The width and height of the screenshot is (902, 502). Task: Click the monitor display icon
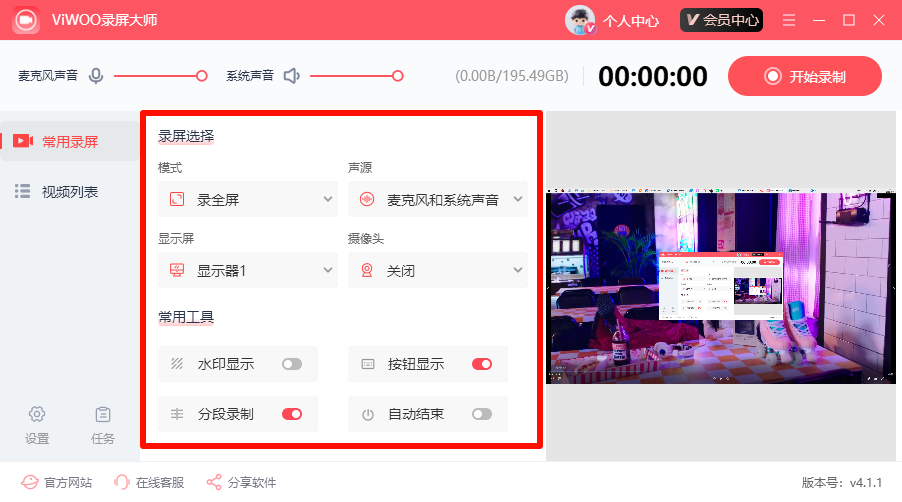(x=177, y=270)
